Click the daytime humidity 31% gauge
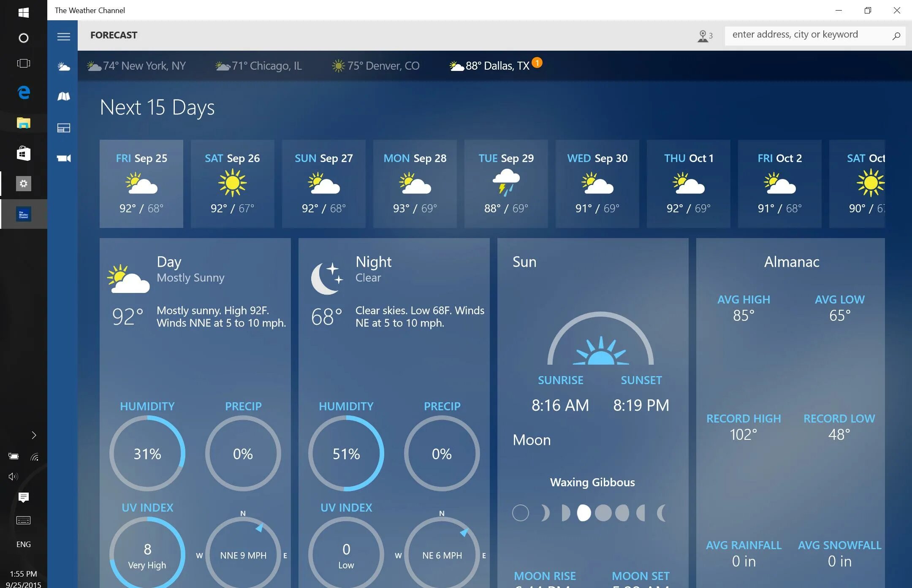Viewport: 912px width, 588px height. pos(147,453)
